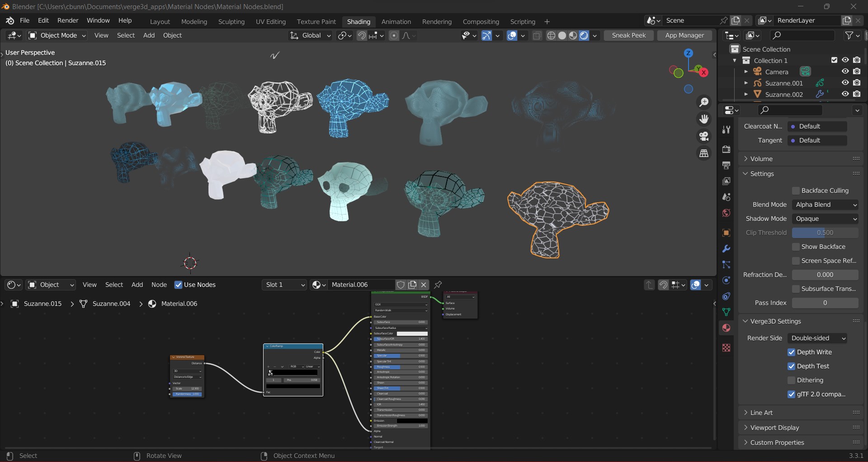
Task: Uncheck glTF 2.0 compatible checkbox
Action: 792,394
